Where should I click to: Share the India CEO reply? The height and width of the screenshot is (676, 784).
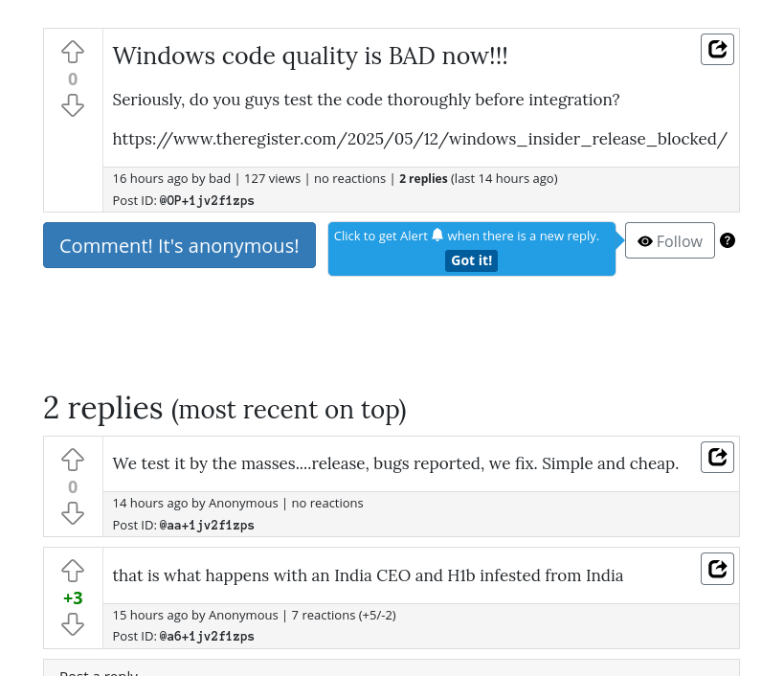tap(717, 569)
